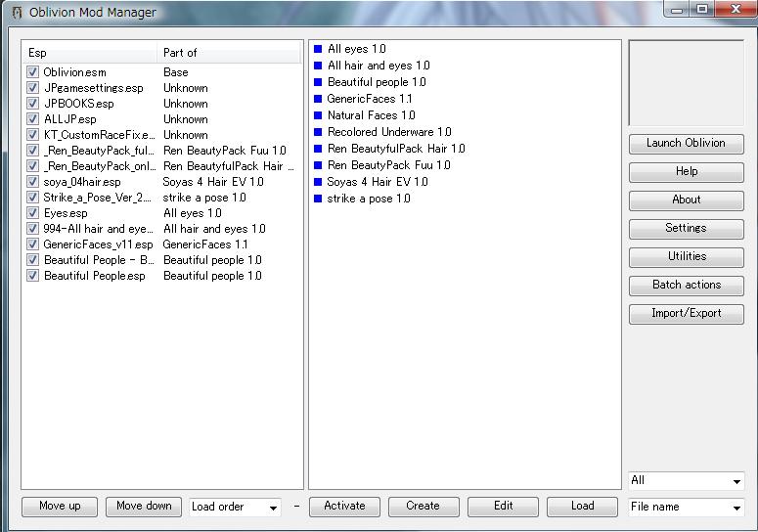Click the Move up button

60,507
